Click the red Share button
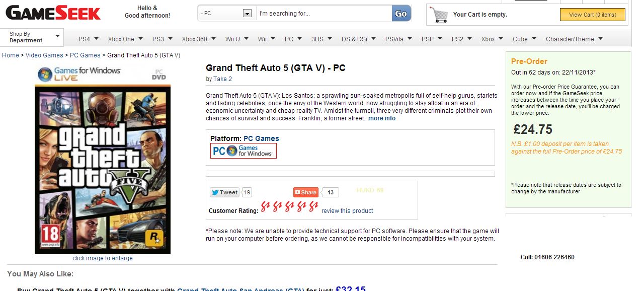 (x=306, y=192)
